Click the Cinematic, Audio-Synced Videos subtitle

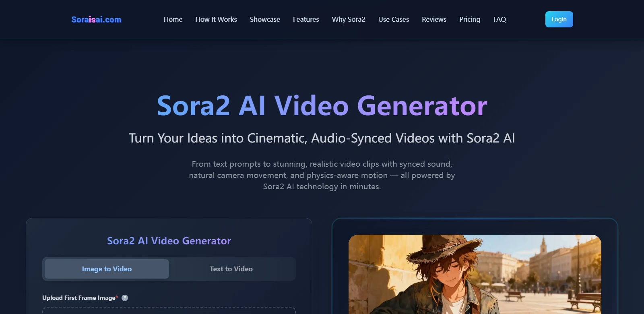[322, 138]
